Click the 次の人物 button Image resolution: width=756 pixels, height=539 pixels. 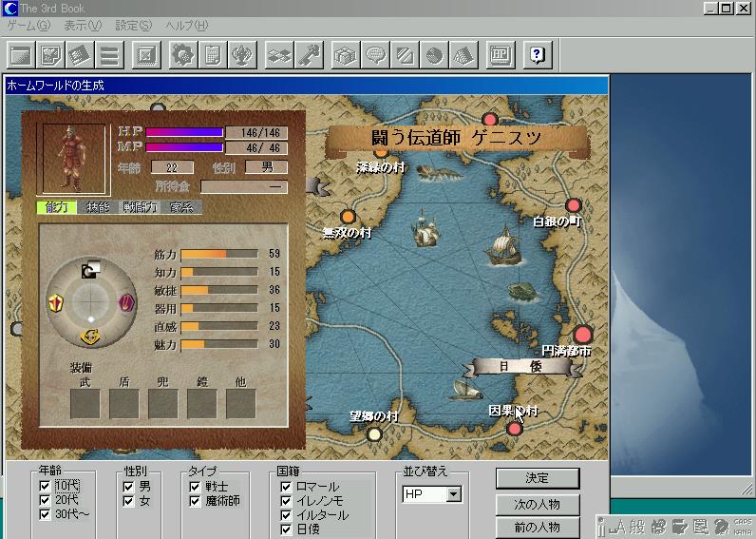pos(538,504)
